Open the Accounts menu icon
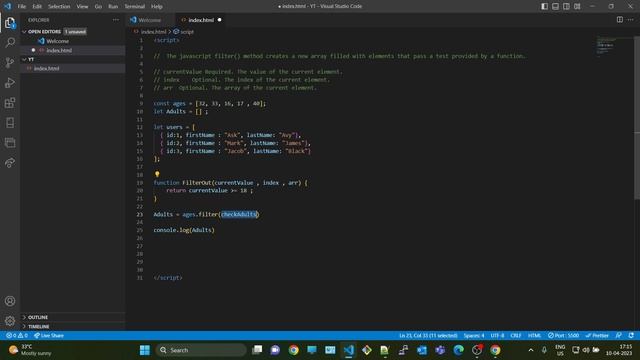 [x=10, y=301]
